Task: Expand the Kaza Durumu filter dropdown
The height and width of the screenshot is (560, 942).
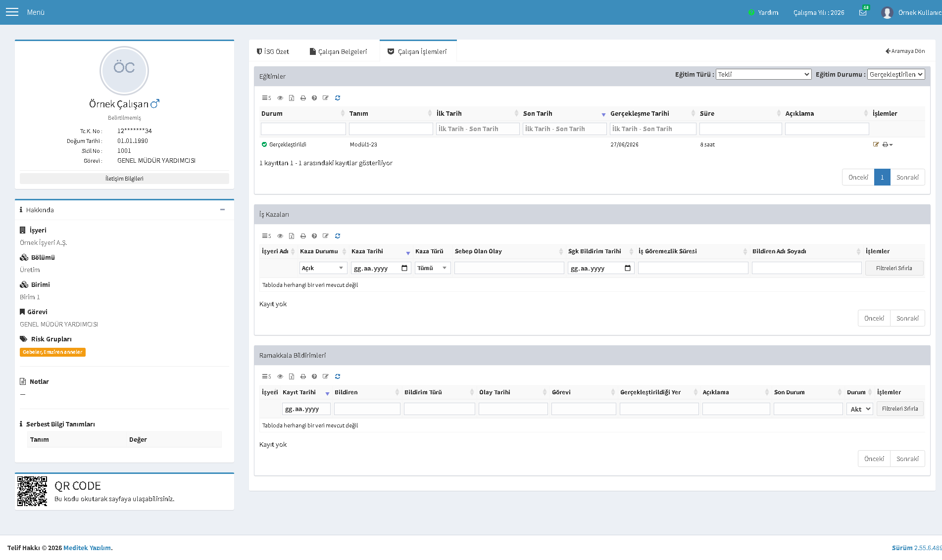Action: pos(323,268)
